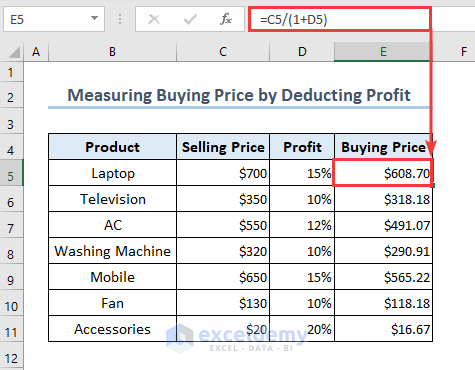
Task: Select the $565.22 buying price cell
Action: (x=383, y=277)
